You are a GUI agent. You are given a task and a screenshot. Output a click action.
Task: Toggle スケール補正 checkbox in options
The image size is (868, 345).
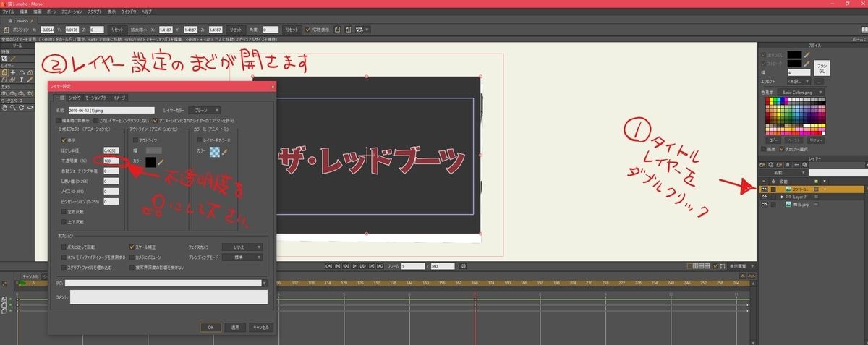132,247
